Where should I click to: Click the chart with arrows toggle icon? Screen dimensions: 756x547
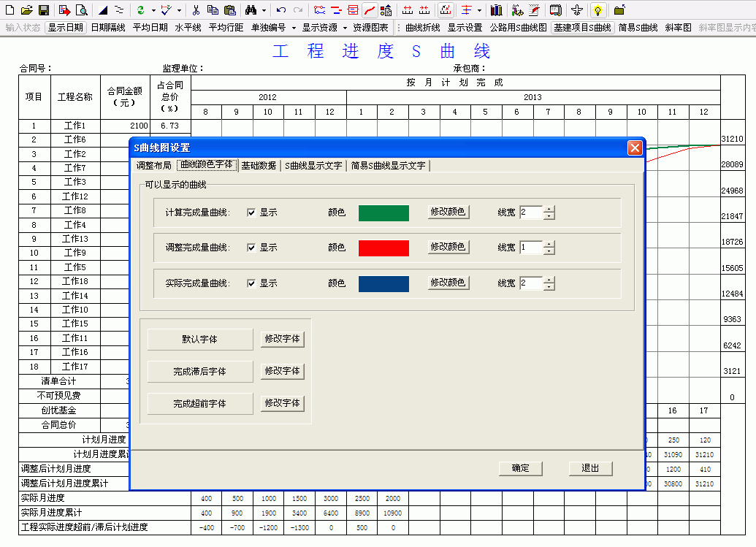(x=446, y=9)
